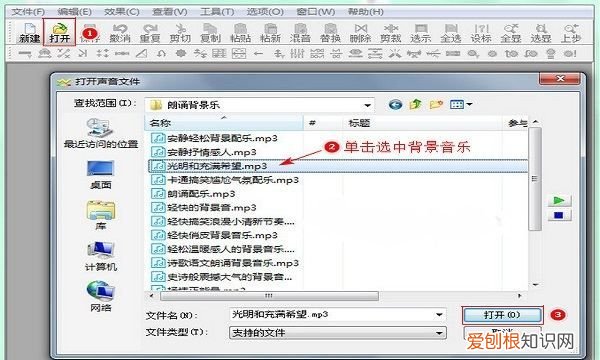Open the 库 (Libraries) shortcut in the sidebar
Image resolution: width=600 pixels, height=360 pixels.
(101, 216)
